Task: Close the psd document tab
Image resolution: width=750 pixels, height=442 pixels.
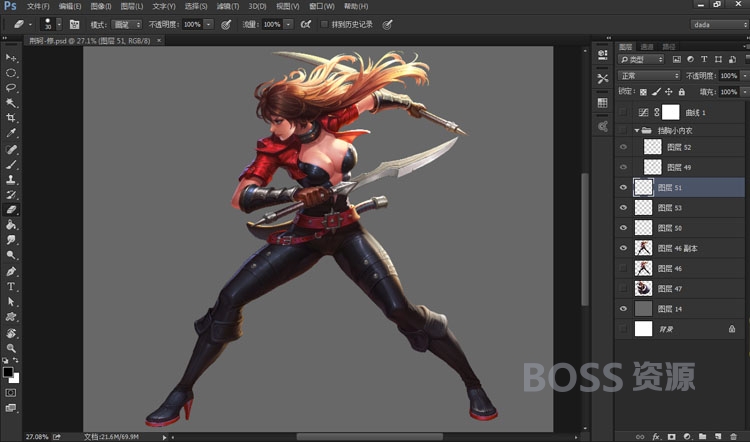Action: pyautogui.click(x=159, y=41)
